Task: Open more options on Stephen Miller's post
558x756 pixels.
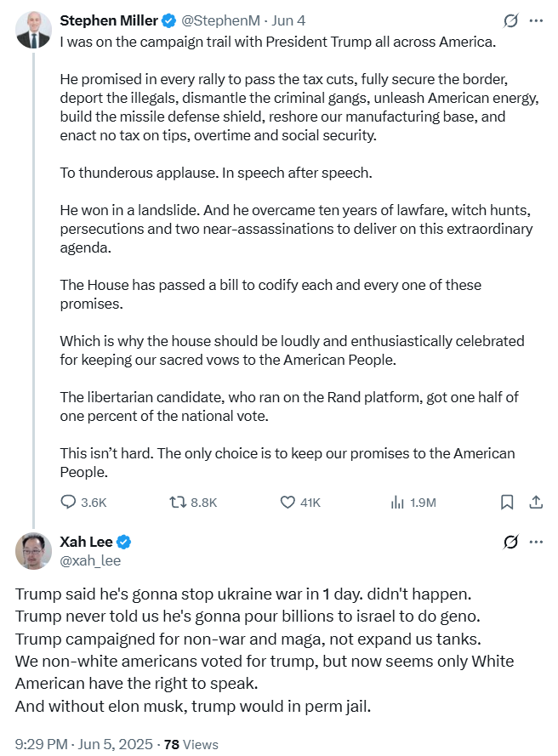Action: (x=536, y=20)
